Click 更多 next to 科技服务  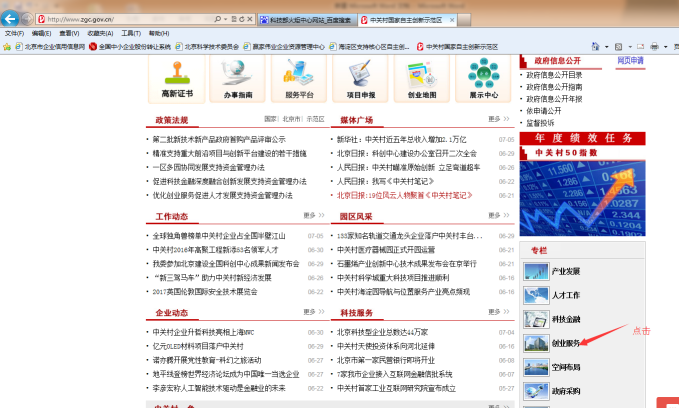[x=499, y=312]
